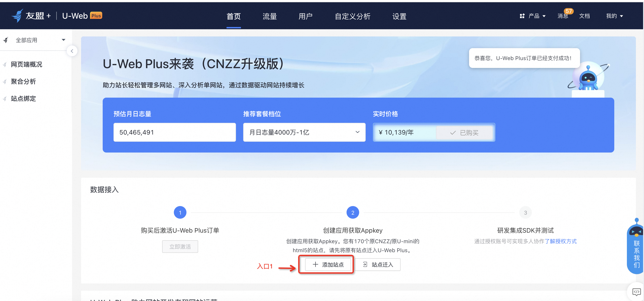Click the Umeng+ bird logo icon
The width and height of the screenshot is (644, 301).
17,16
